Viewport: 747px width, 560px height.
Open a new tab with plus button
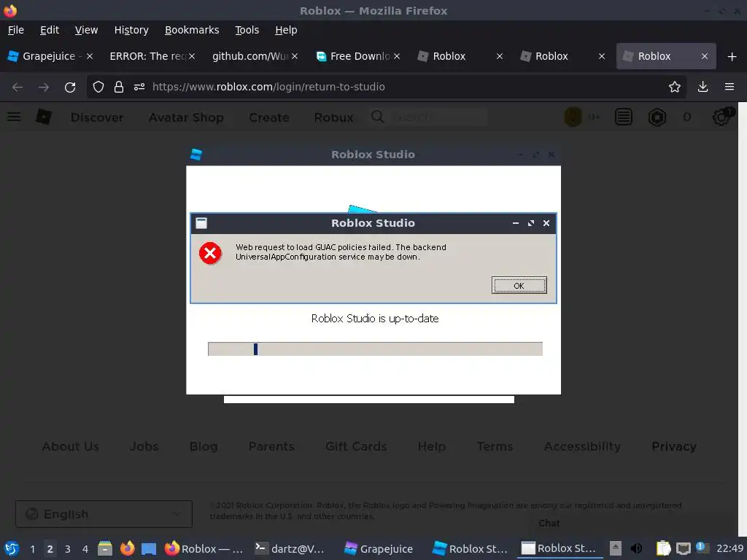point(732,57)
